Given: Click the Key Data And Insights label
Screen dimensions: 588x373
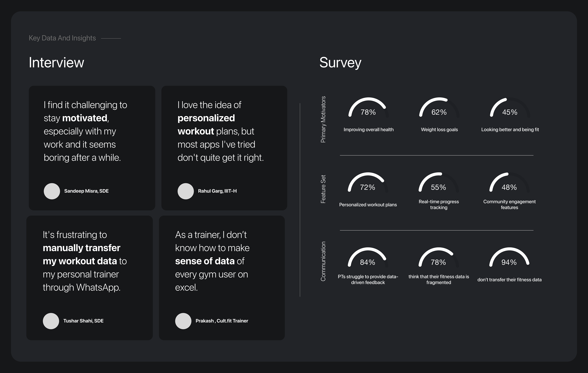Looking at the screenshot, I should coord(62,38).
